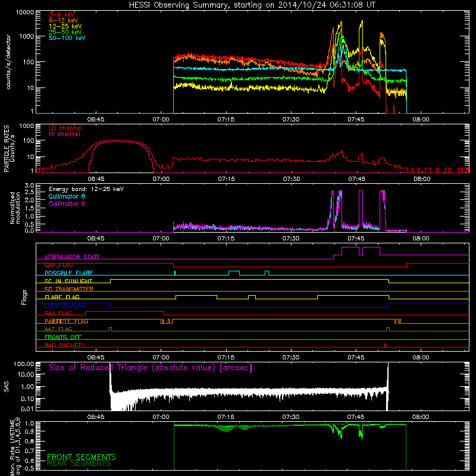Click the bad packets red marker near 07:52
The width and height of the screenshot is (476, 476).
[x=385, y=345]
